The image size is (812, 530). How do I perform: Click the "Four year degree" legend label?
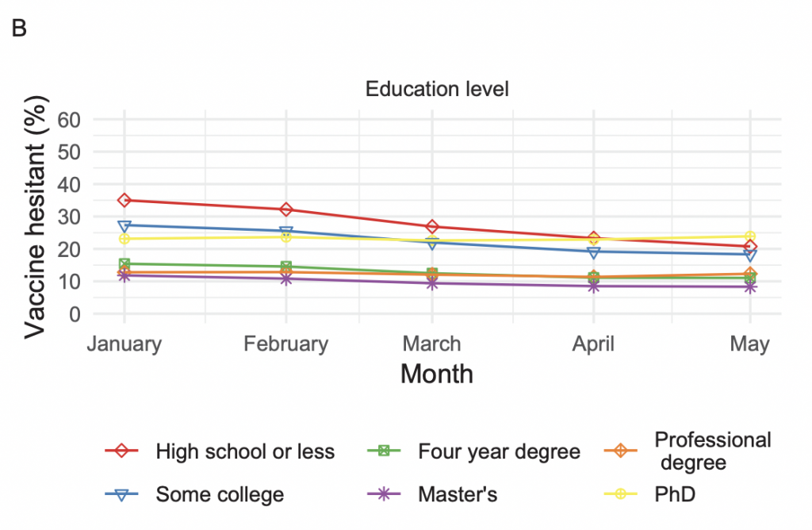coord(499,452)
